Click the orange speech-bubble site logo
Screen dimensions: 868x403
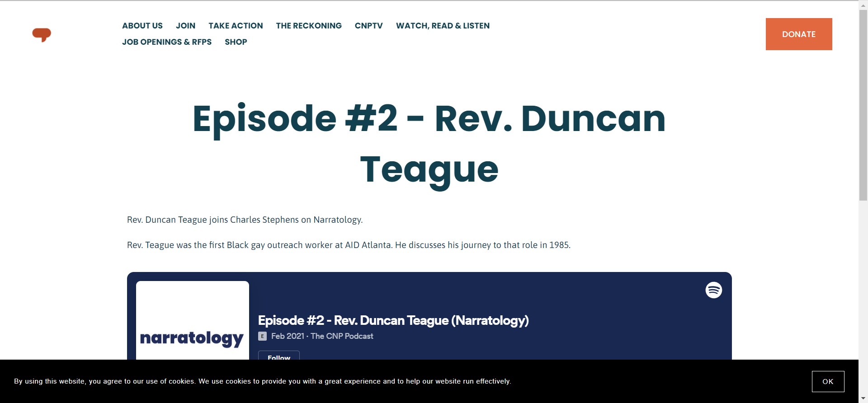(x=42, y=34)
